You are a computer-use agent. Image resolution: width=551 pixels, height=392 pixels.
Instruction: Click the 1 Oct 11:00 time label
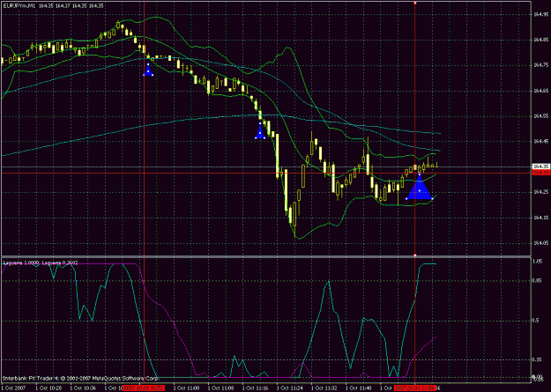[185, 388]
